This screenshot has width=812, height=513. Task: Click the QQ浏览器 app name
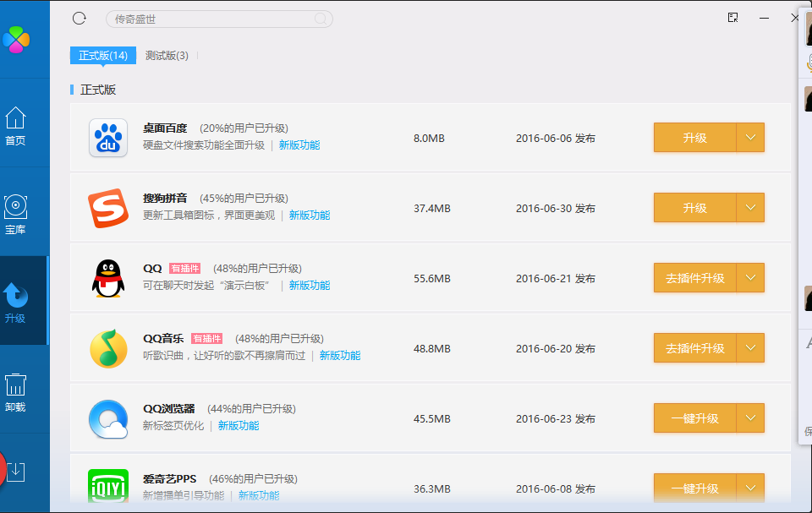pos(169,408)
